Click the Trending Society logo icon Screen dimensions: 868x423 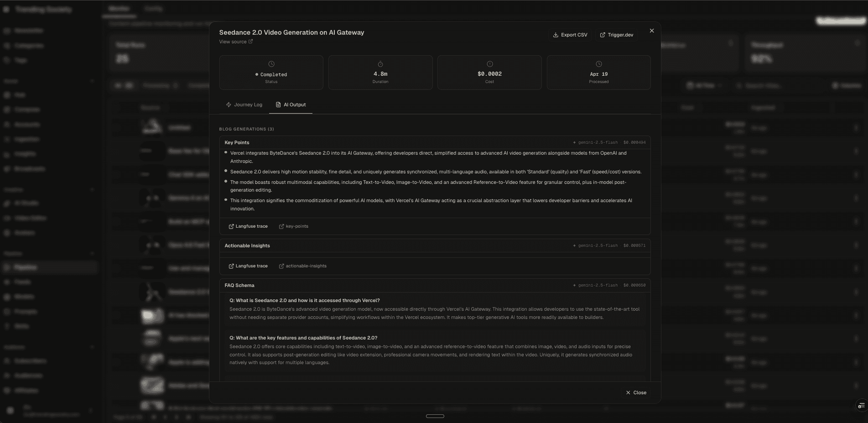[6, 9]
